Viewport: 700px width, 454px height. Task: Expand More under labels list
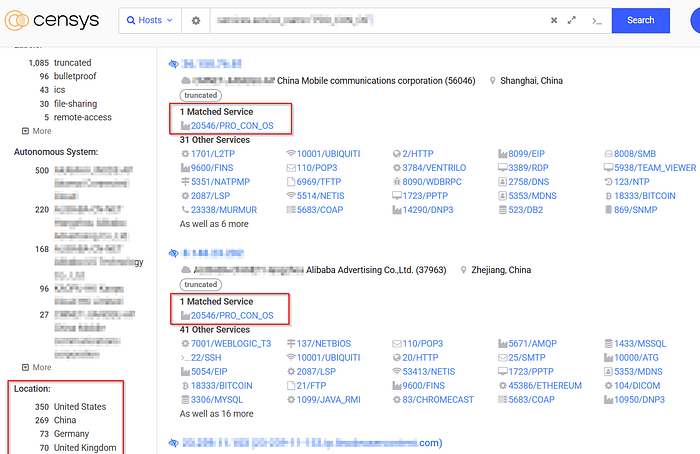37,131
